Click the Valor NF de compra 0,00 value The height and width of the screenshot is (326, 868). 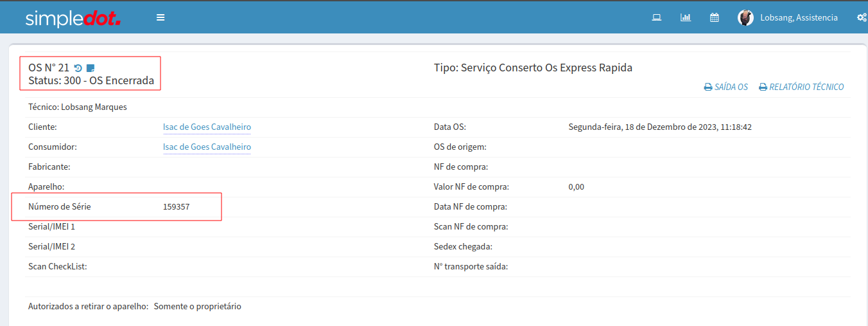[576, 187]
